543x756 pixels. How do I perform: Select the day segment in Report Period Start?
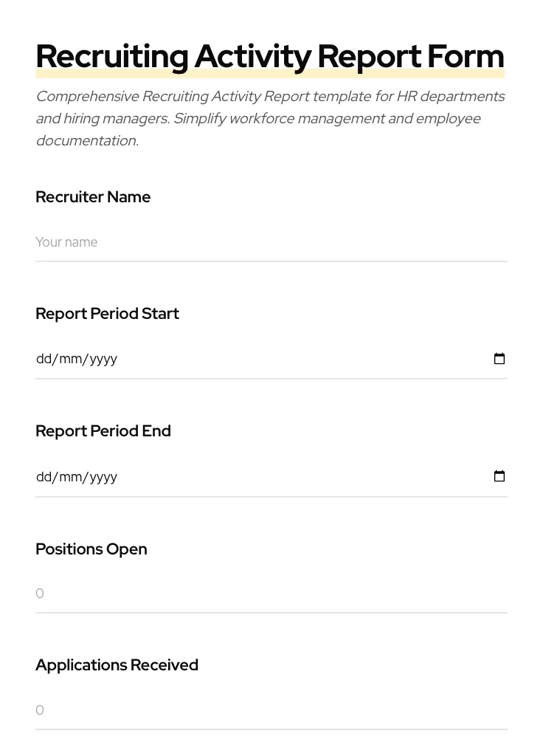point(43,359)
